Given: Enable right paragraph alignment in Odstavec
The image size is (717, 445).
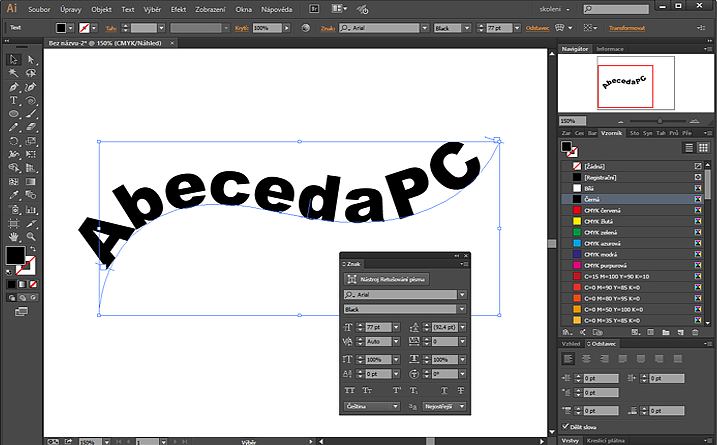Looking at the screenshot, I should 604,359.
